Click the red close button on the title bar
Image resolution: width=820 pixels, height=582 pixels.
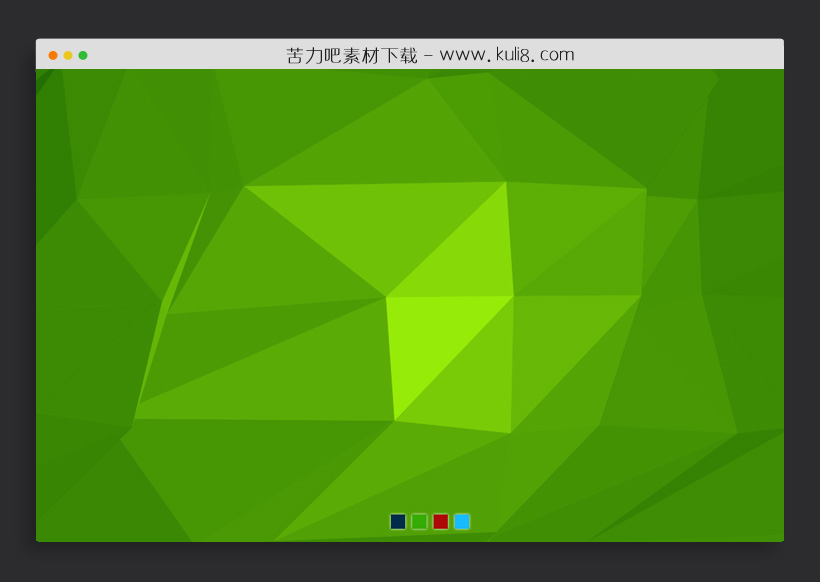(x=52, y=55)
